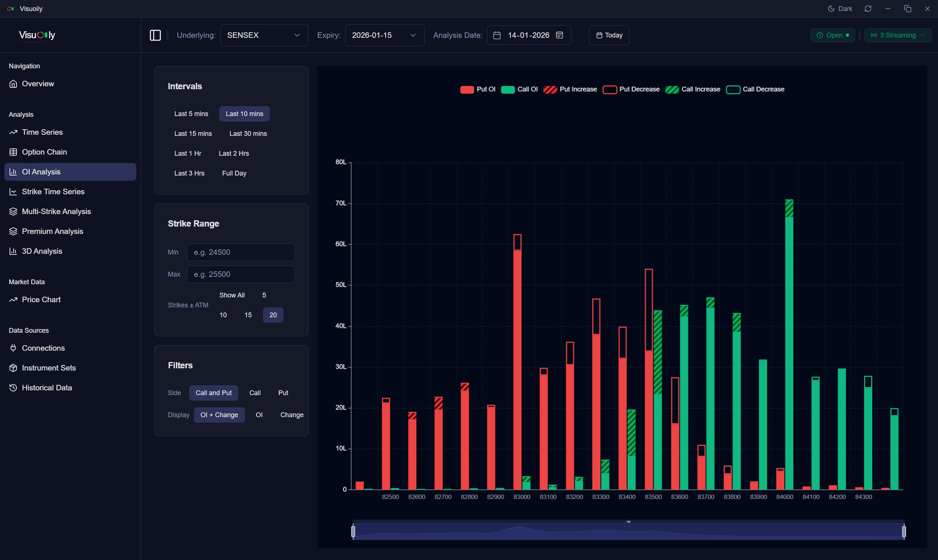The image size is (938, 560).
Task: Open the OI Analysis view
Action: coord(41,171)
